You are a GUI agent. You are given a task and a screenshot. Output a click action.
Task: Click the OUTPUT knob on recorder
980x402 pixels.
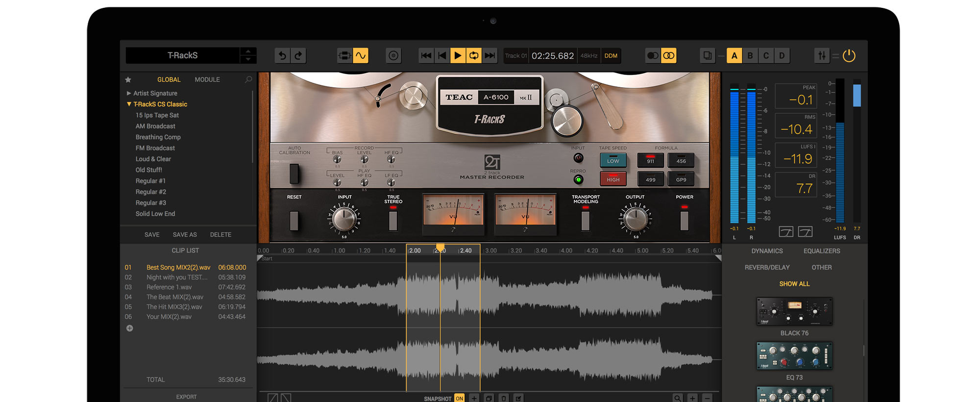(x=636, y=219)
